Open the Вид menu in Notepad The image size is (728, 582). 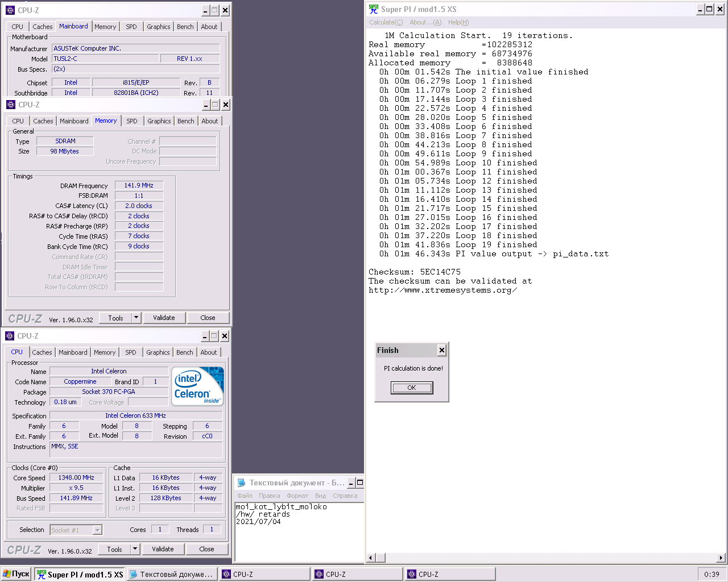click(321, 496)
